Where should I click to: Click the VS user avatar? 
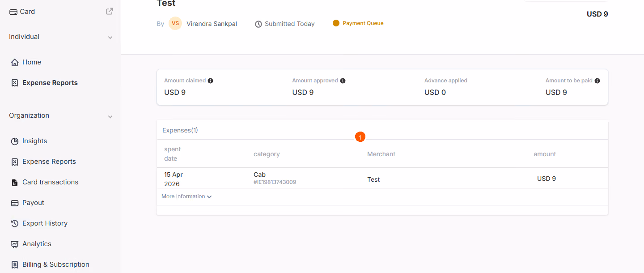coord(175,23)
